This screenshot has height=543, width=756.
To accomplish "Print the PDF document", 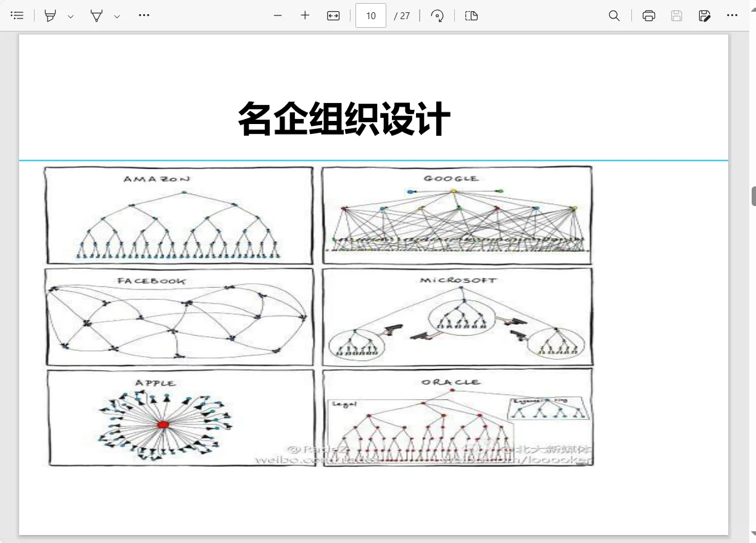I will [649, 15].
